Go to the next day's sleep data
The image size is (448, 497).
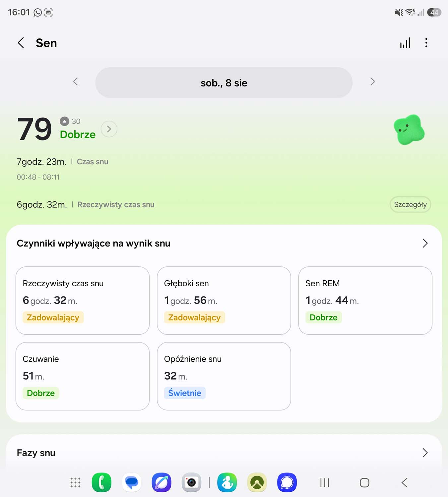pos(372,82)
